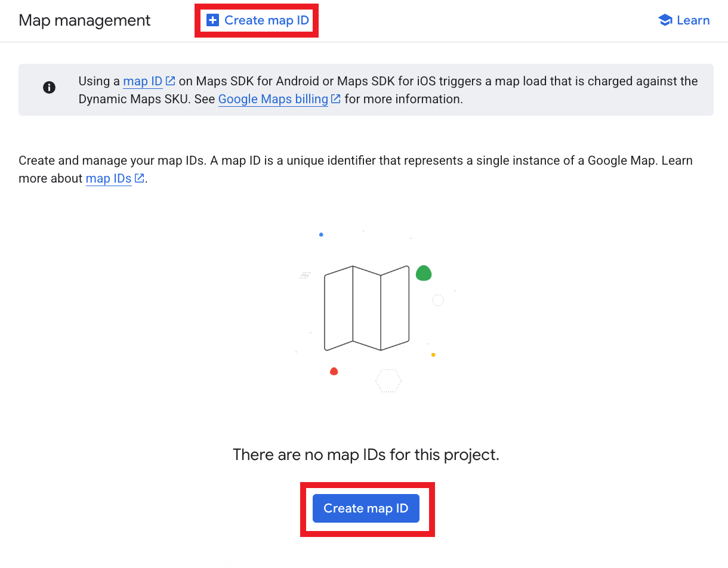
Task: Click the folded map illustration
Action: [366, 308]
